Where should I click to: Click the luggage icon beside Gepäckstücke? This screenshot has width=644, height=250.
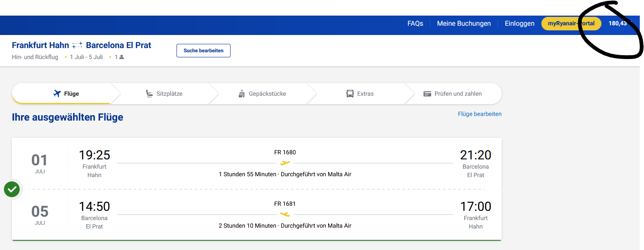[242, 94]
